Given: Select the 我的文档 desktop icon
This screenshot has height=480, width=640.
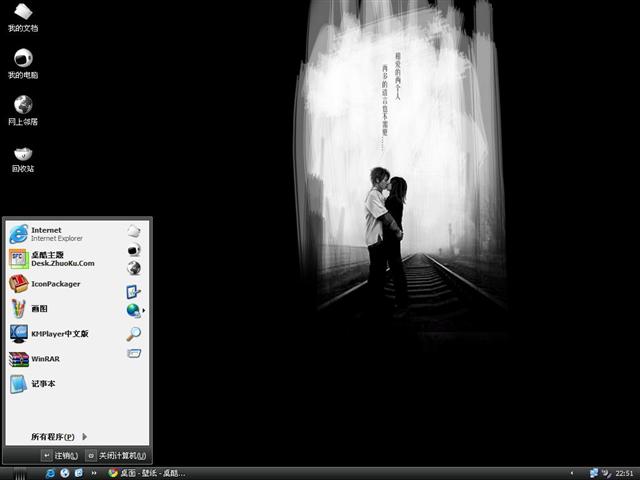Looking at the screenshot, I should pyautogui.click(x=23, y=16).
